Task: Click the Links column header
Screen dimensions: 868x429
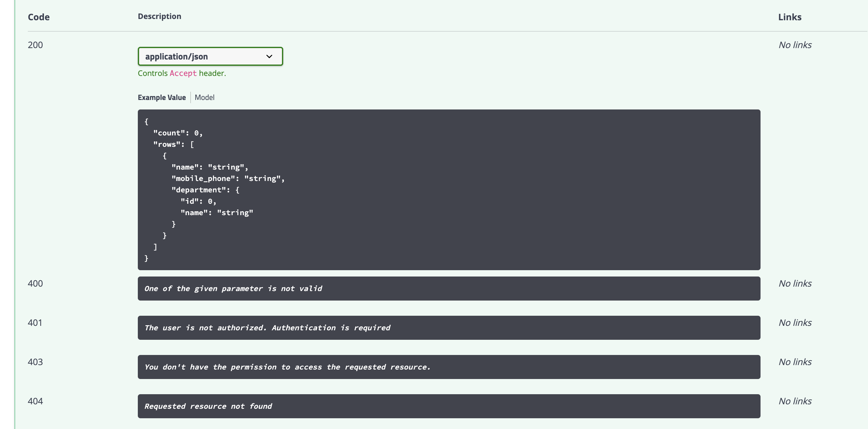Action: pos(790,17)
